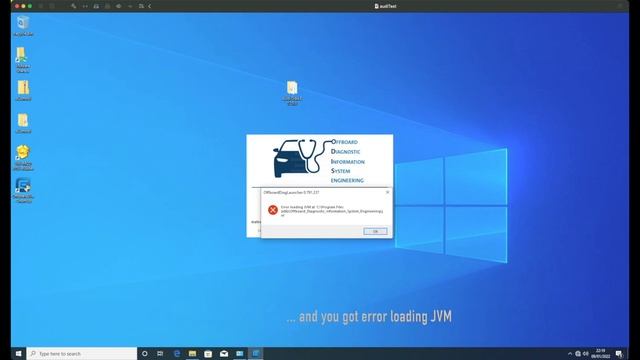Open File Explorer from the taskbar
This screenshot has width=640, height=360.
point(192,353)
